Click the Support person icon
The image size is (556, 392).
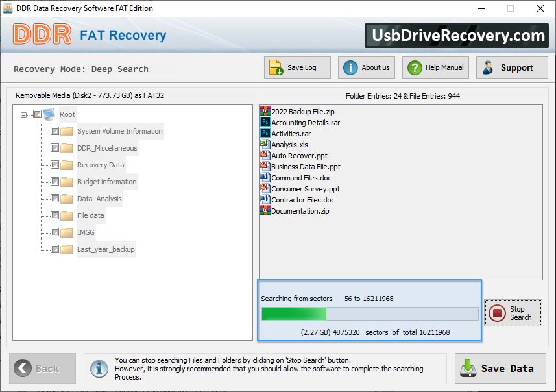[x=488, y=67]
